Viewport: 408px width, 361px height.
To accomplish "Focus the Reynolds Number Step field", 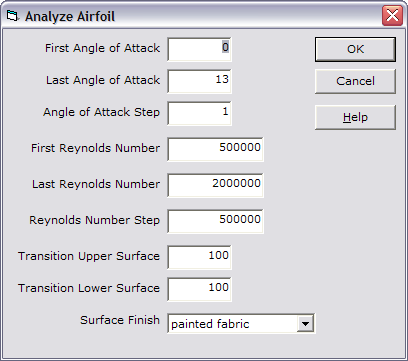I will point(215,221).
